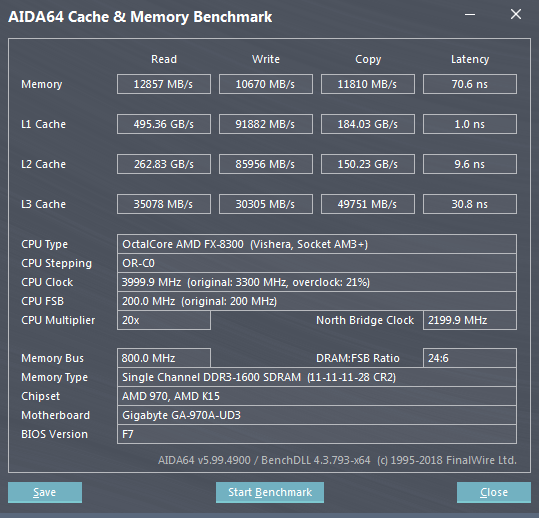Screen dimensions: 539x518
Task: Click the L3 Cache Latency 30.8 ns box
Action: click(470, 204)
